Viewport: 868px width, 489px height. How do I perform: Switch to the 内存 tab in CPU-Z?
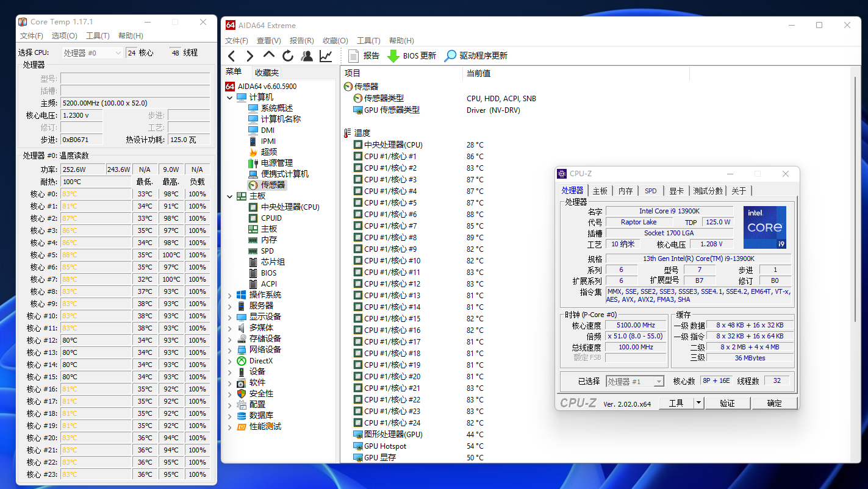pos(625,191)
